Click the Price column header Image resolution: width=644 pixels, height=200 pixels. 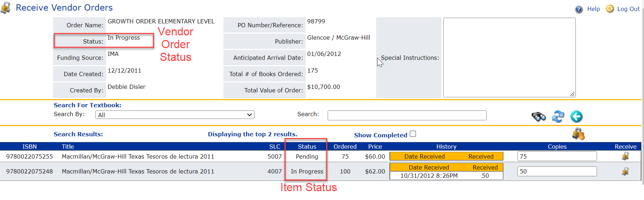(x=375, y=147)
